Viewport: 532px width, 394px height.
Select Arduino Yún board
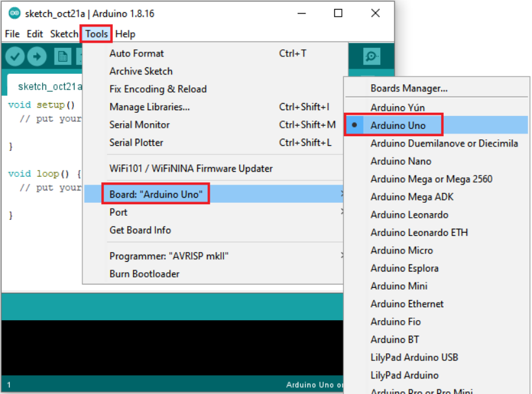click(437, 108)
